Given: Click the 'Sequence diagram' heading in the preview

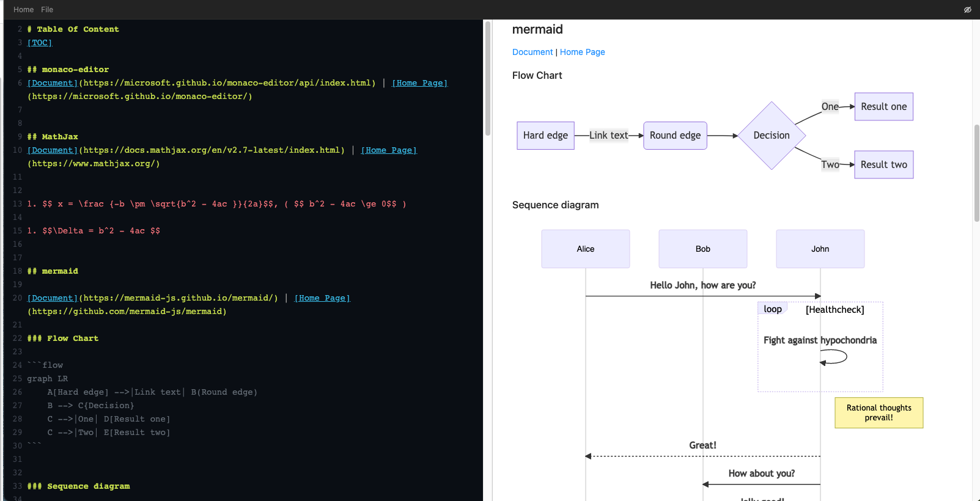Looking at the screenshot, I should 556,205.
